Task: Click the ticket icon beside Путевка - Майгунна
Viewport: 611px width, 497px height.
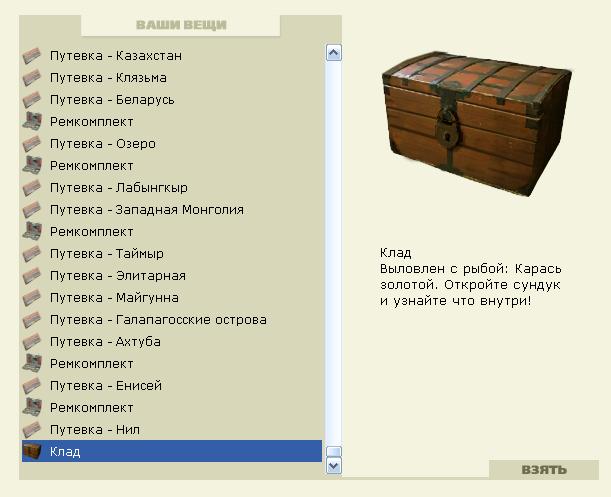Action: (32, 298)
